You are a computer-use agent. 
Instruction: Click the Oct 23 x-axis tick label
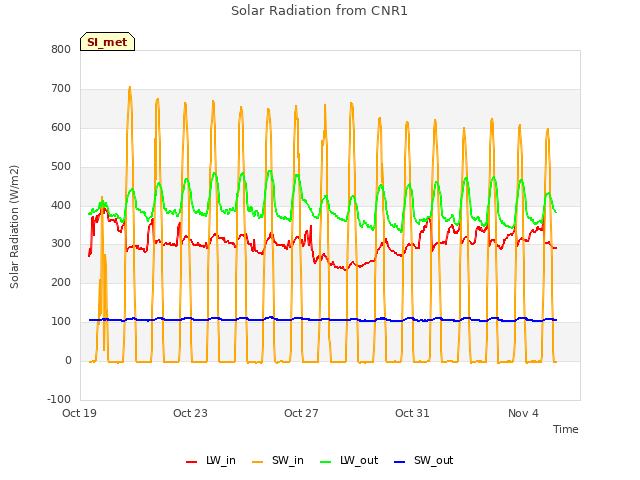190,413
